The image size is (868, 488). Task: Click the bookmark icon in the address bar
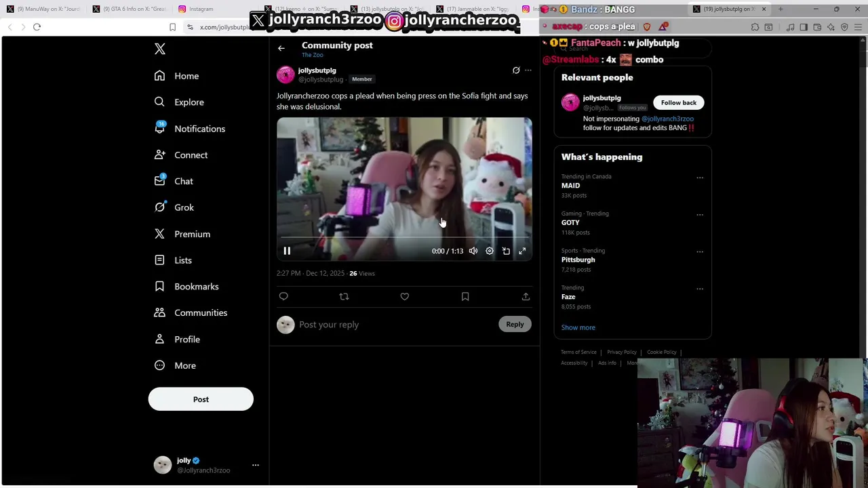172,27
